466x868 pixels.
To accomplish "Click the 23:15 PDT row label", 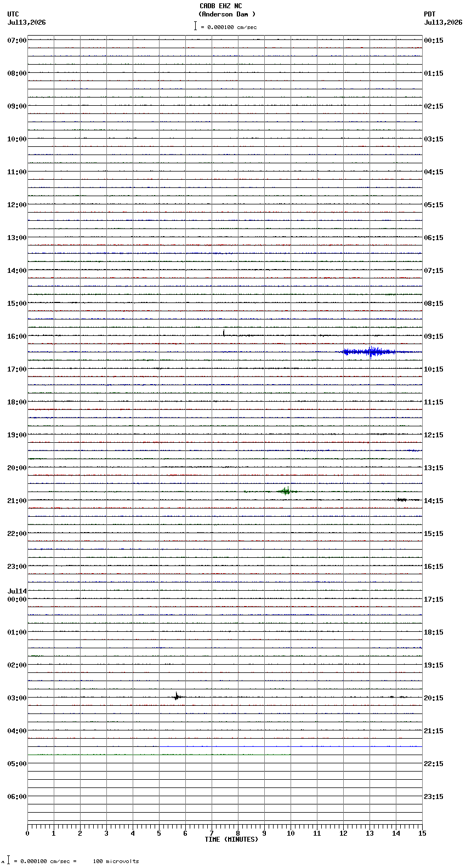I will 434,797.
